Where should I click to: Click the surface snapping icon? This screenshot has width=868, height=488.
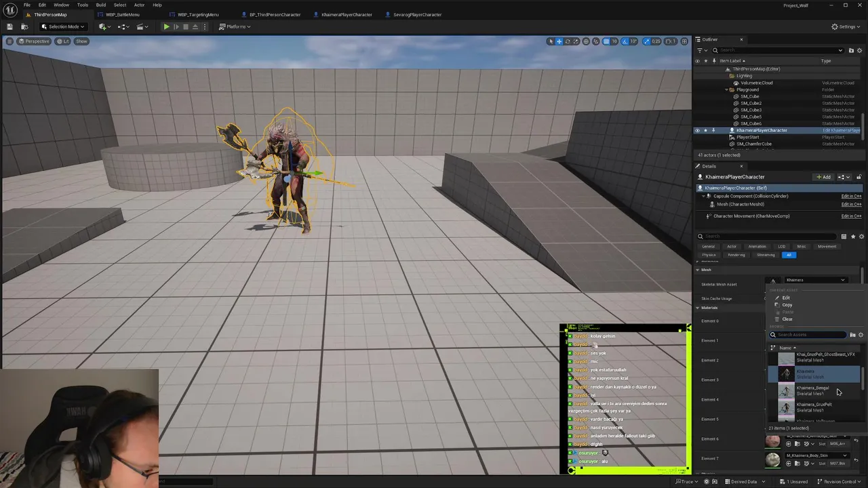596,41
